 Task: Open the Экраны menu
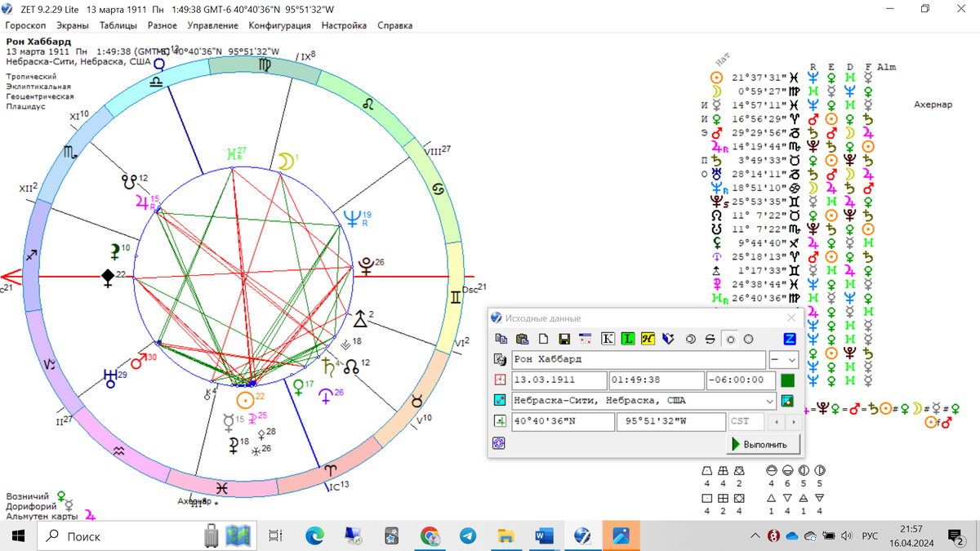pyautogui.click(x=73, y=25)
